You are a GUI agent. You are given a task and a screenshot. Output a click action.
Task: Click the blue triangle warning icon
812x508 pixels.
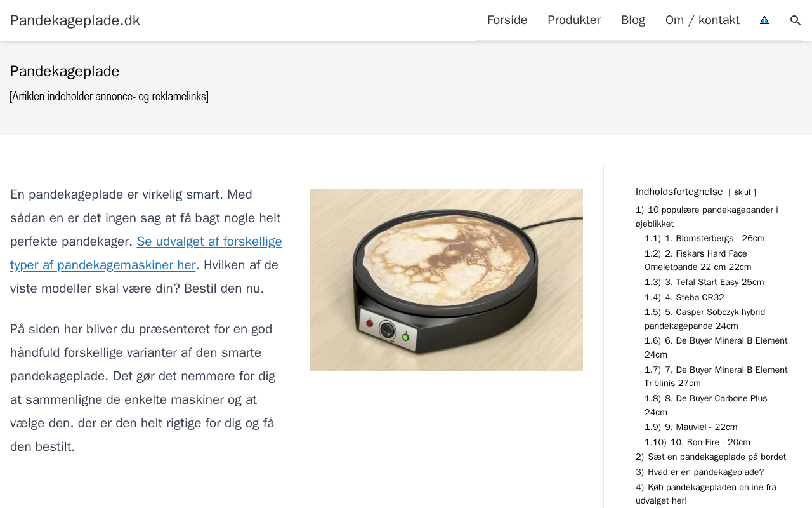pyautogui.click(x=764, y=20)
